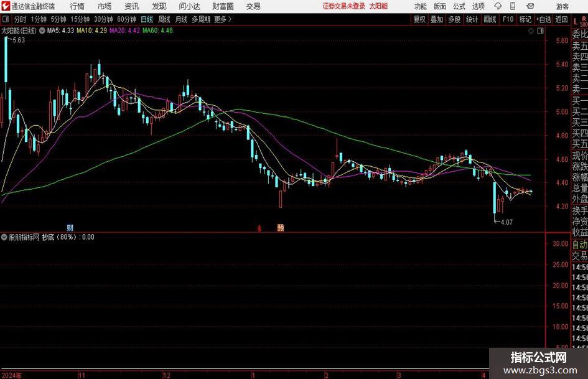Open the 问小达 menu
This screenshot has height=379, width=588.
click(x=189, y=6)
